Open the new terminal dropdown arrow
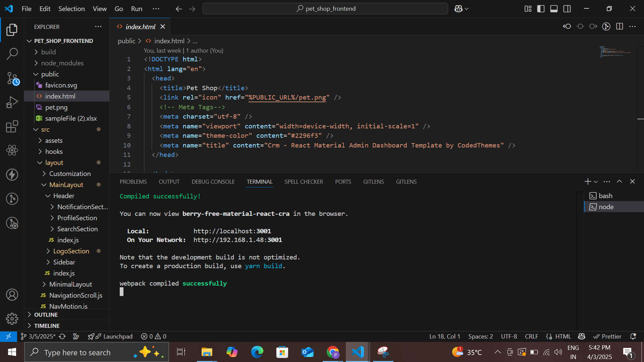The image size is (644, 362). pyautogui.click(x=596, y=182)
